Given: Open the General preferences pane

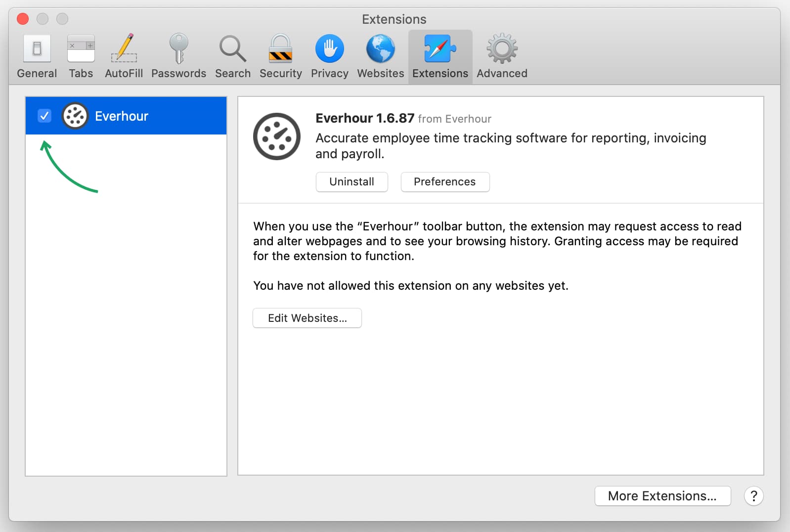Looking at the screenshot, I should (x=37, y=56).
